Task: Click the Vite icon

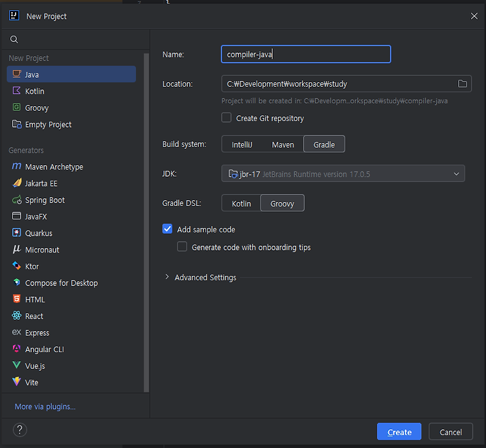Action: (16, 381)
